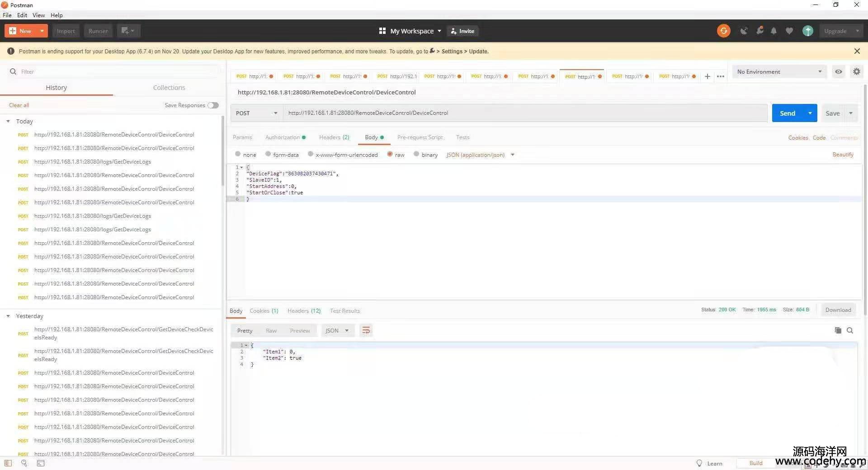
Task: Open the new window plus icon button
Action: click(x=128, y=31)
